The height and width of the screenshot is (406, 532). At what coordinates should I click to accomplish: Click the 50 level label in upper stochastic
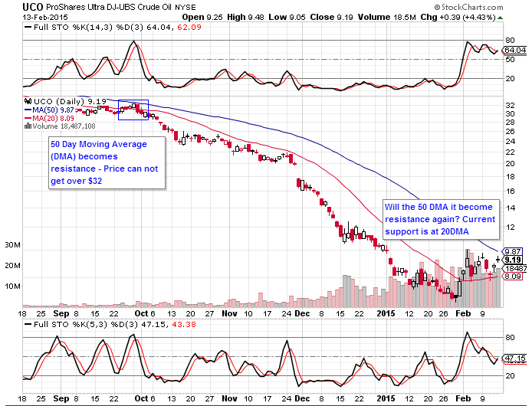point(510,59)
